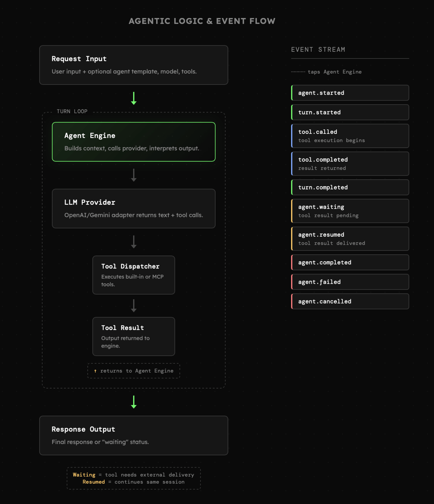Viewport: 434px width, 504px height.
Task: Select the agent.resumed event entry
Action: [350, 239]
